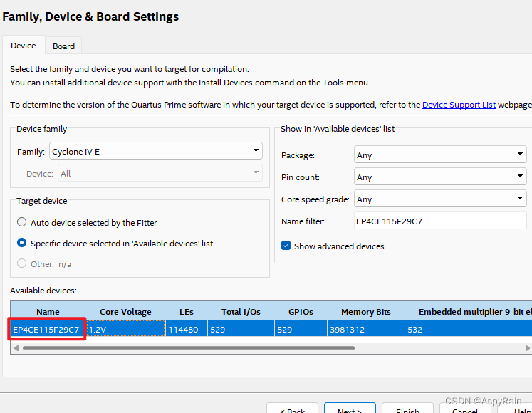
Task: Click the 114480 LEs cell
Action: 187,329
